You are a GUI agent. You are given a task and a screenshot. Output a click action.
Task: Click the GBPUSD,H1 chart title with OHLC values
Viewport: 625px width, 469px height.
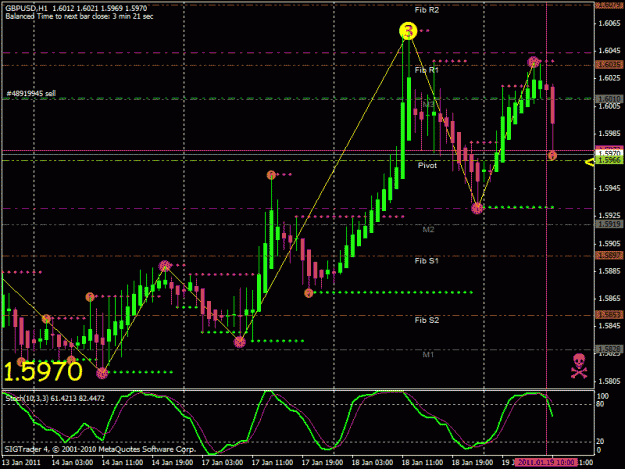tap(76, 8)
